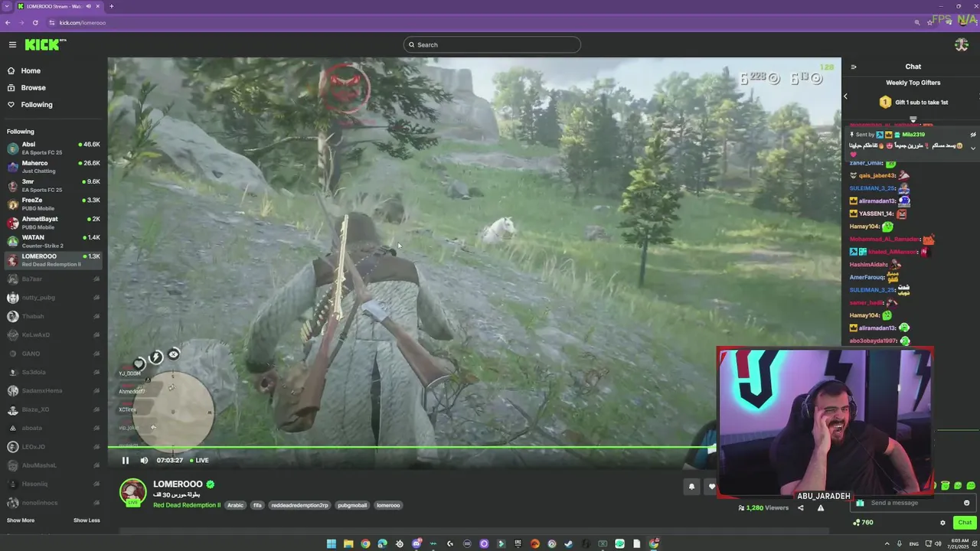Viewport: 980px width, 551px height.
Task: Show previous Weekly Top Gifters slide
Action: [x=845, y=96]
